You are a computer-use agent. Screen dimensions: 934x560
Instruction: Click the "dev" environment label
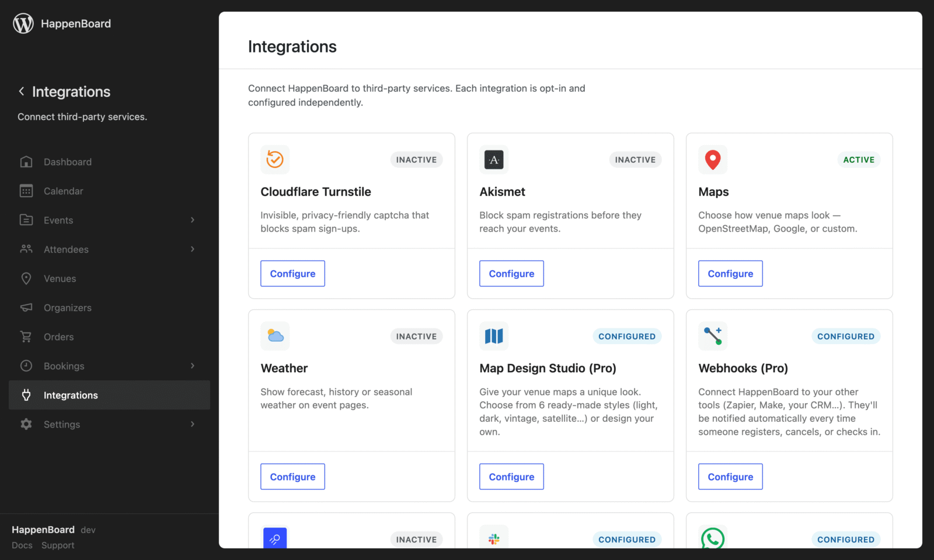coord(88,530)
